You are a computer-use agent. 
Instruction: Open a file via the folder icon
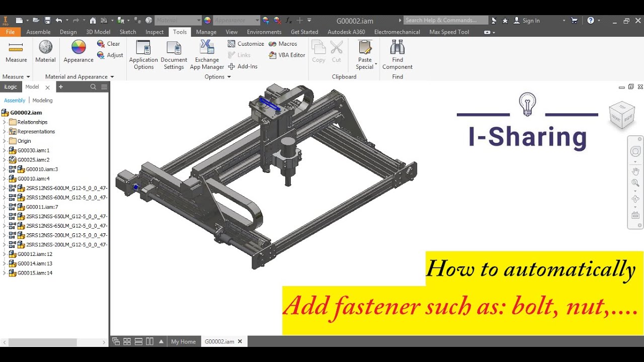[x=36, y=21]
